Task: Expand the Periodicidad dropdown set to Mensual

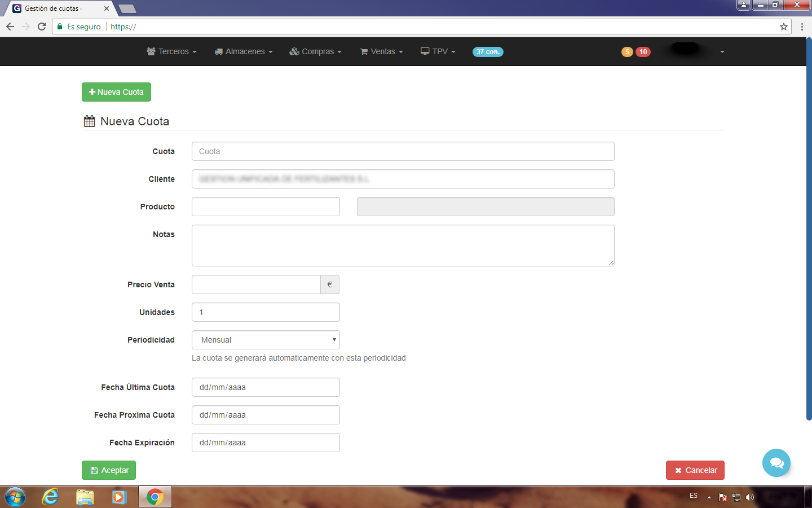Action: [x=266, y=340]
